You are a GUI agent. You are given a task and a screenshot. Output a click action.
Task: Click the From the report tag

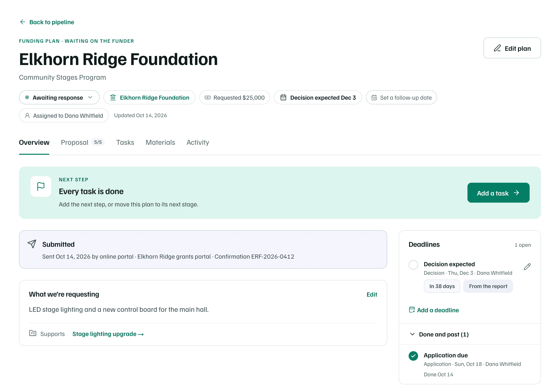[488, 286]
